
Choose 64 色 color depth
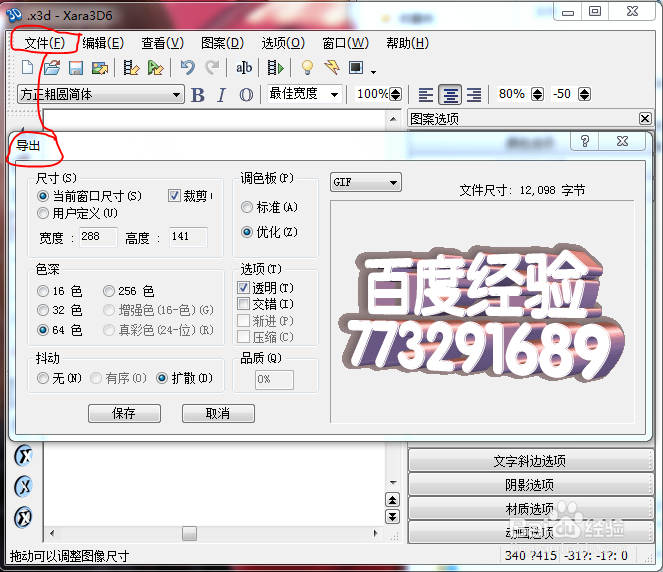click(x=60, y=330)
